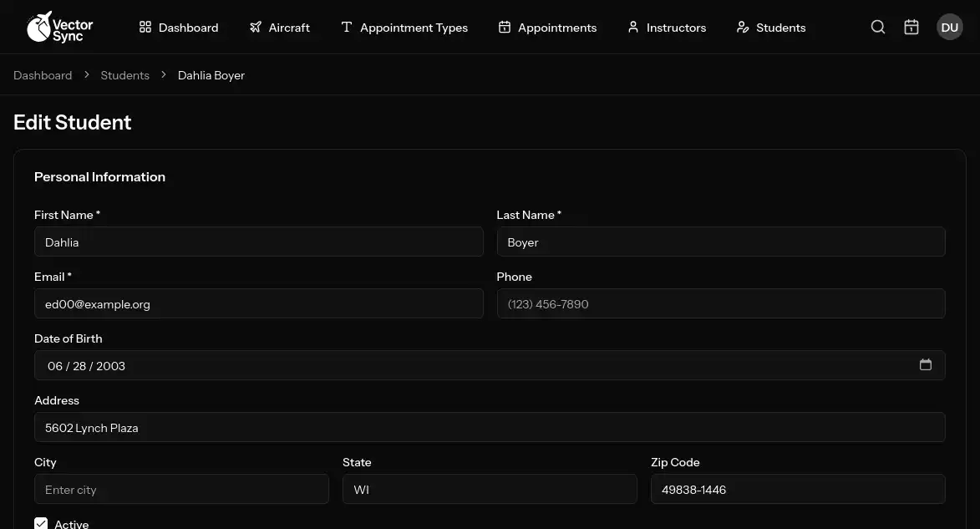Viewport: 980px width, 529px height.
Task: Open Students from the top navigation
Action: coord(770,28)
